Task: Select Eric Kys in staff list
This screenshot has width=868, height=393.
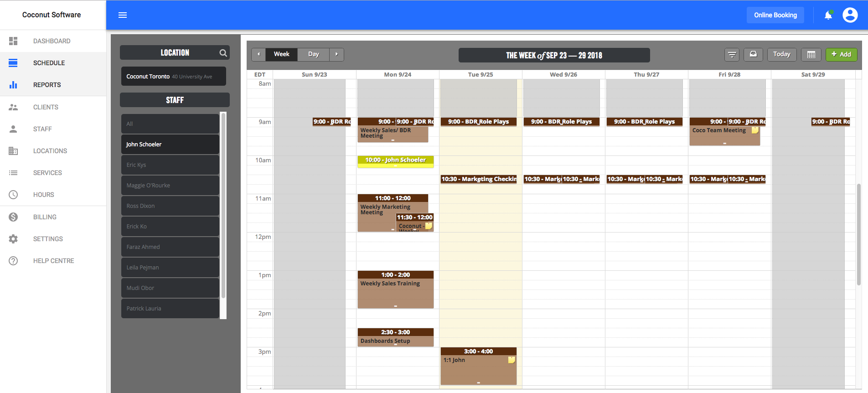Action: coord(170,165)
